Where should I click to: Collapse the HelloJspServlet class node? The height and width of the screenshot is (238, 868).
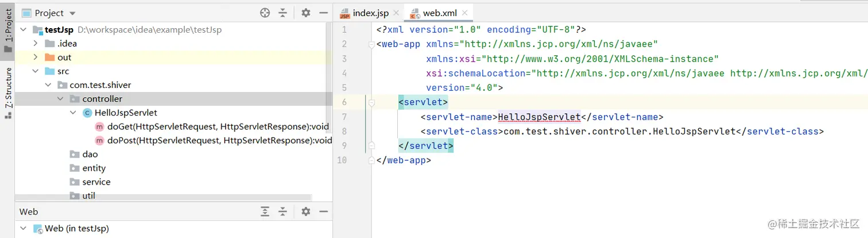tap(73, 113)
